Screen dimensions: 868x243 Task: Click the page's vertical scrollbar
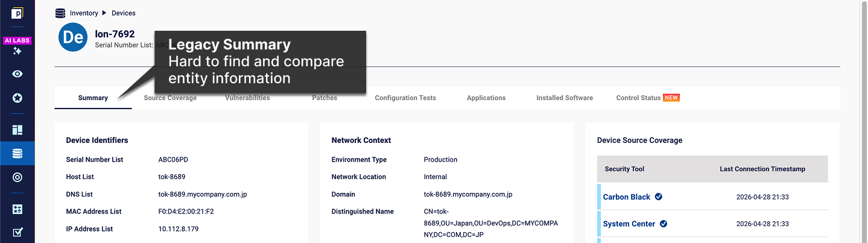pos(864,121)
